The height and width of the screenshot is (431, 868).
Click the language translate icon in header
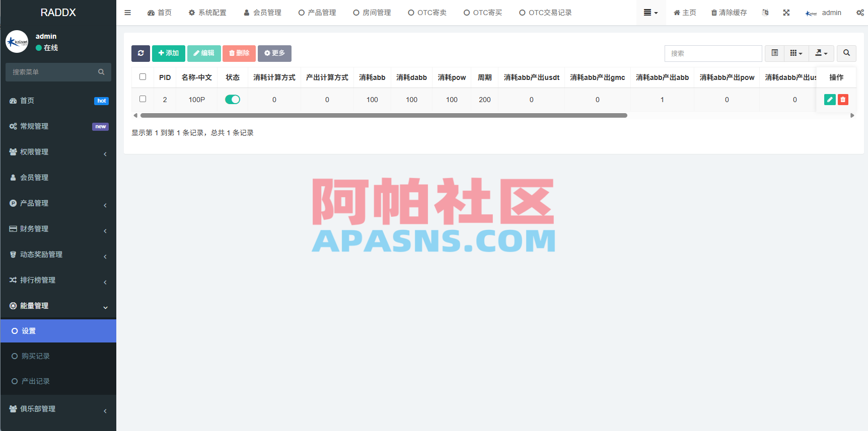coord(765,13)
